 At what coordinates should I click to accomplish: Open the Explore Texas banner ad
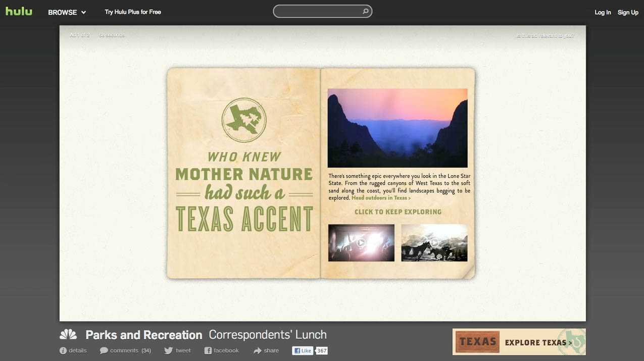[519, 342]
